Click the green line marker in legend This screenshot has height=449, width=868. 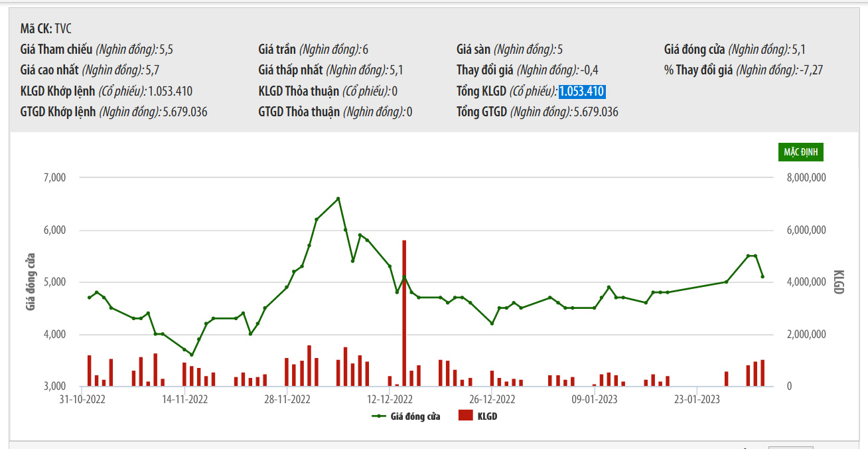pyautogui.click(x=379, y=416)
